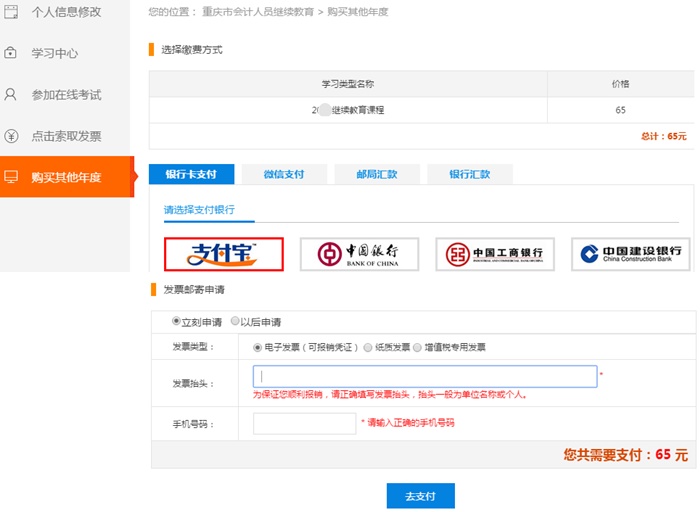Click the 购买其他年度 monitor icon
The height and width of the screenshot is (512, 700).
[12, 177]
